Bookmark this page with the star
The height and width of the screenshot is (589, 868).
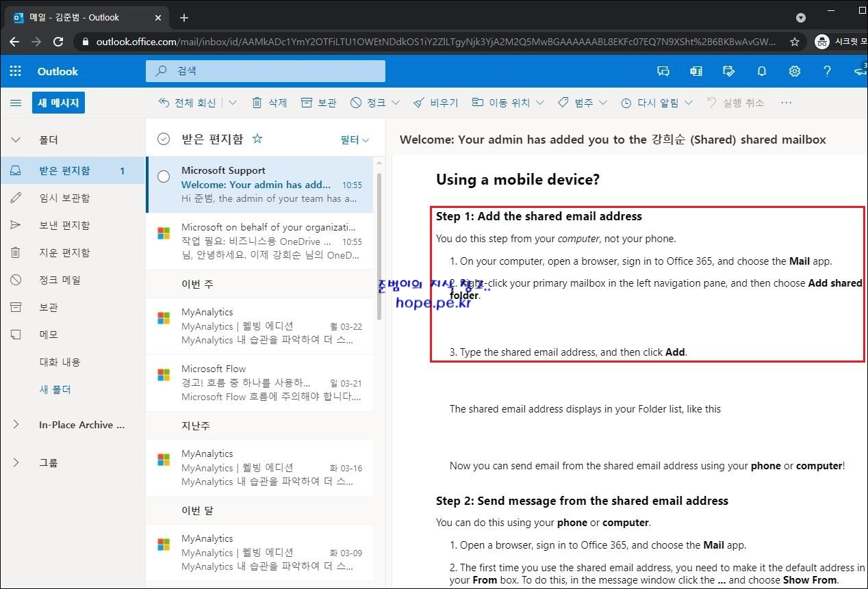[794, 42]
